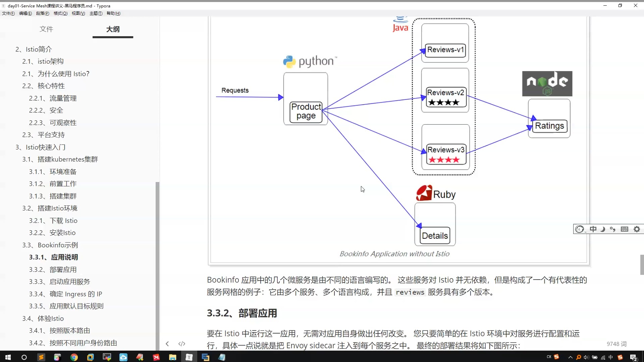This screenshot has height=362, width=644.
Task: Collapse sidebar with left chevron icon
Action: click(167, 344)
